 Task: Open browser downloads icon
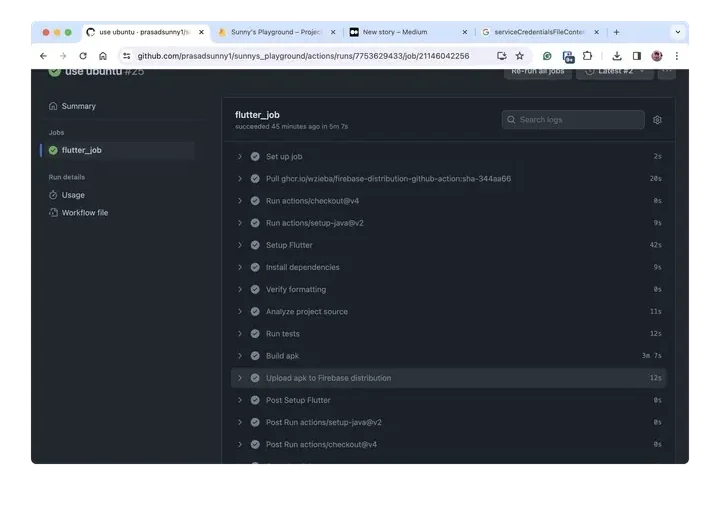point(617,56)
